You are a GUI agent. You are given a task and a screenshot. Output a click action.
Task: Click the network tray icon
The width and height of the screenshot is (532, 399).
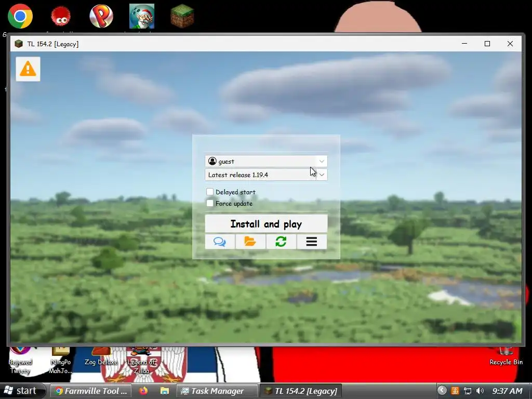[x=468, y=391]
